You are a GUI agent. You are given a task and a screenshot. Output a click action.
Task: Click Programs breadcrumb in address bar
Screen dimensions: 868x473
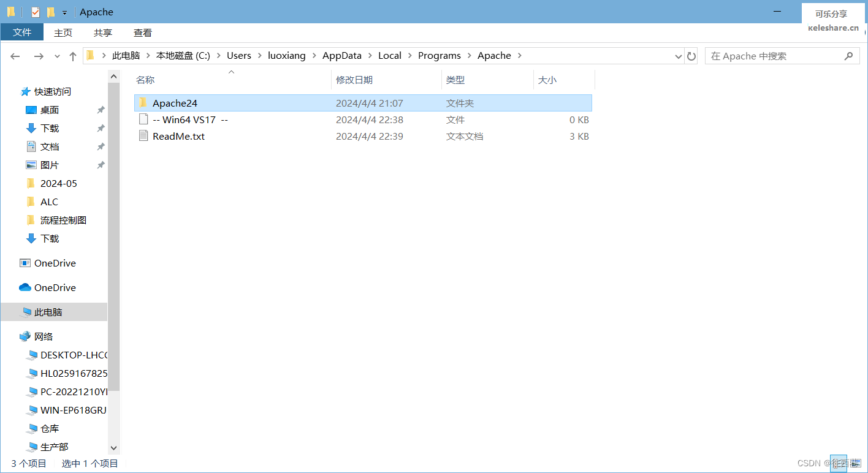click(440, 55)
